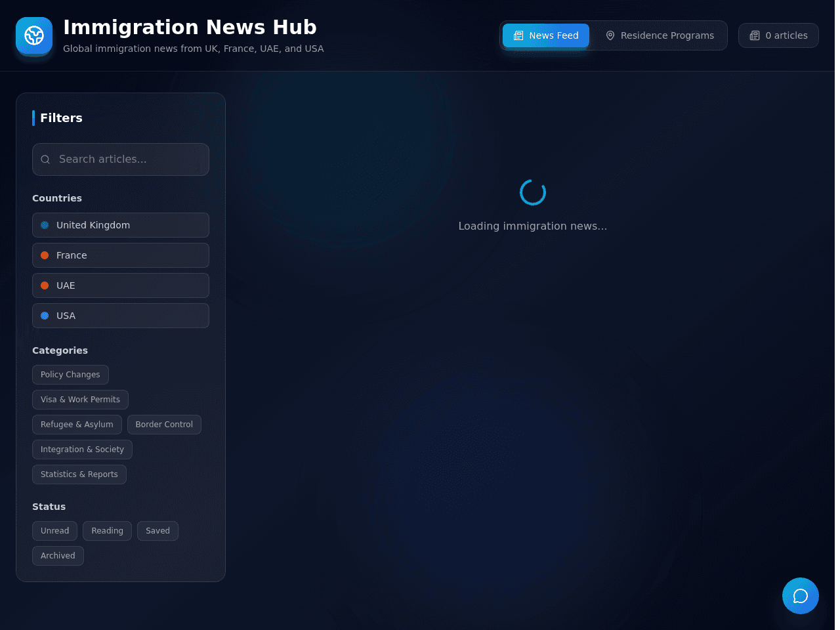Select the Border Control category

[x=164, y=425]
